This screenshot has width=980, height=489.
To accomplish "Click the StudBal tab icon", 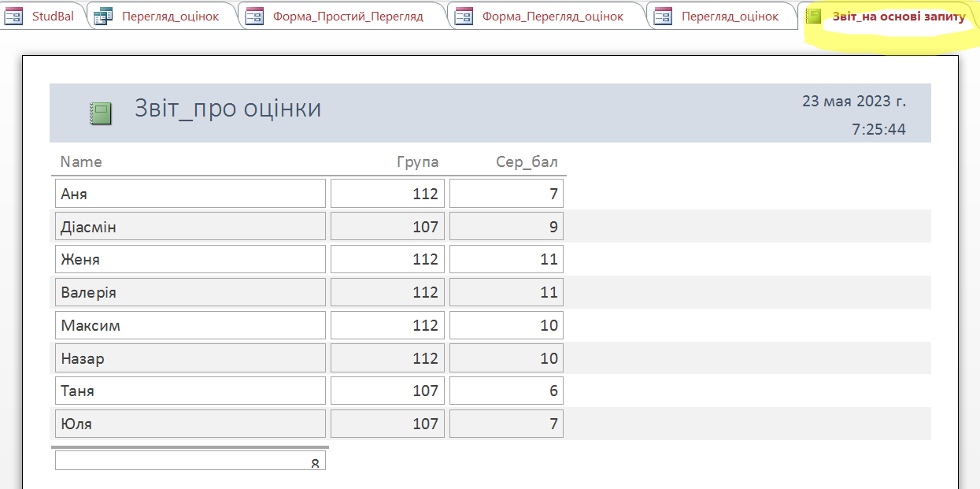I will 14,17.
